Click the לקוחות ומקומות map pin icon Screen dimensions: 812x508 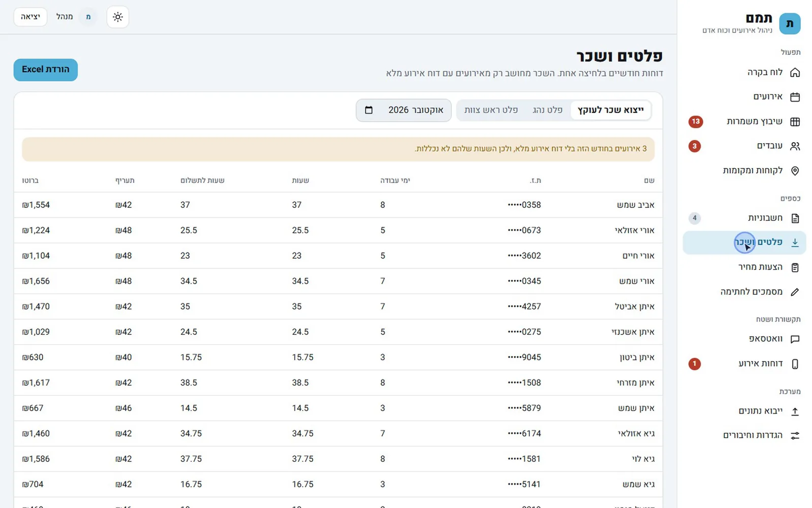(x=795, y=171)
